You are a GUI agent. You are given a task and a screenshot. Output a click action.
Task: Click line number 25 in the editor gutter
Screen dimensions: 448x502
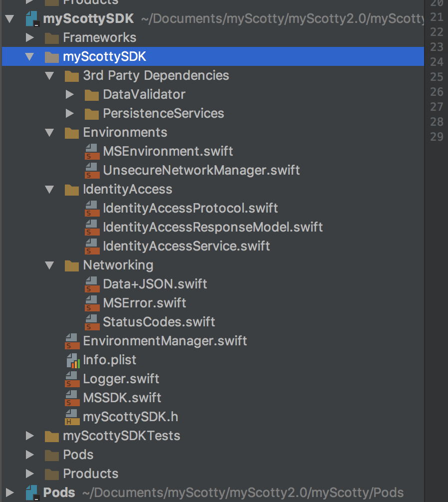click(x=437, y=77)
